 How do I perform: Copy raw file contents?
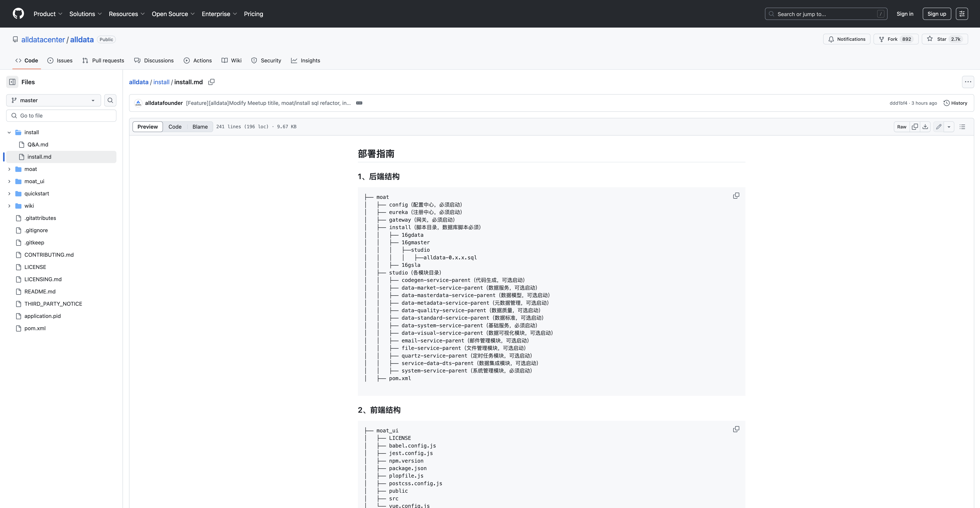(x=915, y=127)
